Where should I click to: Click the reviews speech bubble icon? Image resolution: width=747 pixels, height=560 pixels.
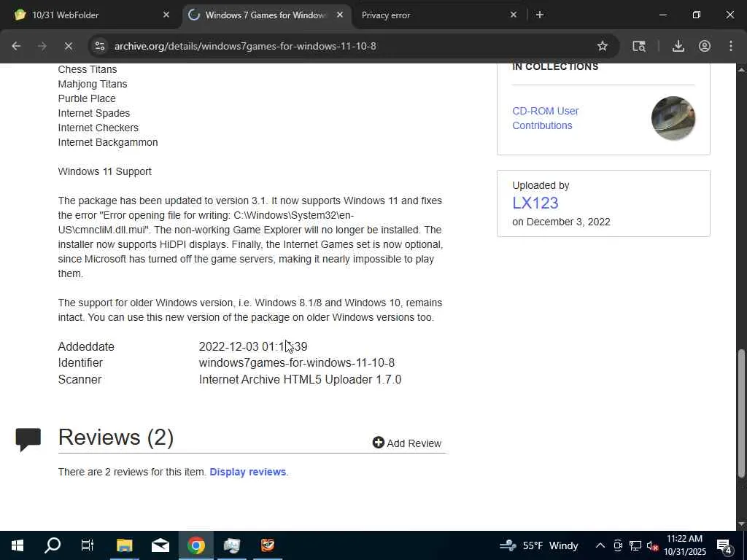(x=28, y=439)
